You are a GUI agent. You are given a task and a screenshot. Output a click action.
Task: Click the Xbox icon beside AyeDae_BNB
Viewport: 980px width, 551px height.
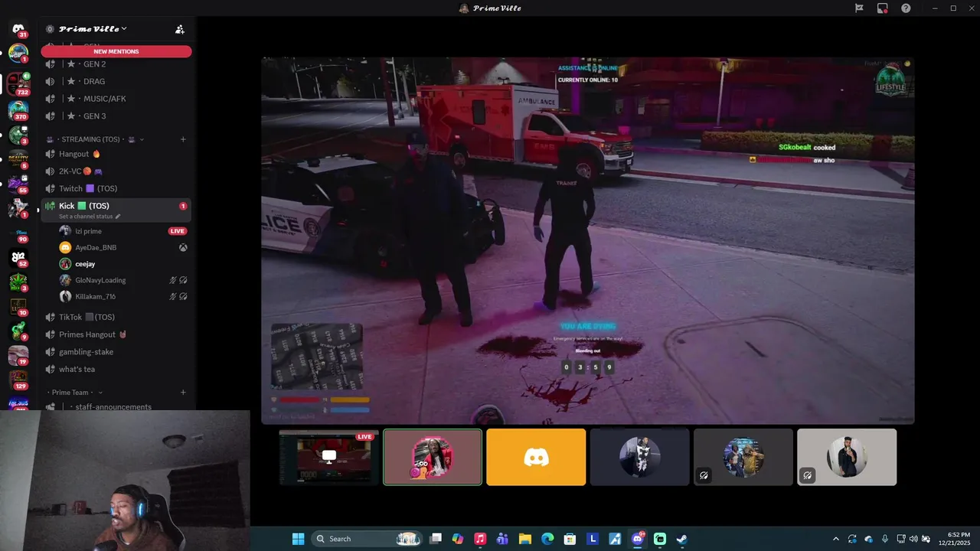coord(184,247)
